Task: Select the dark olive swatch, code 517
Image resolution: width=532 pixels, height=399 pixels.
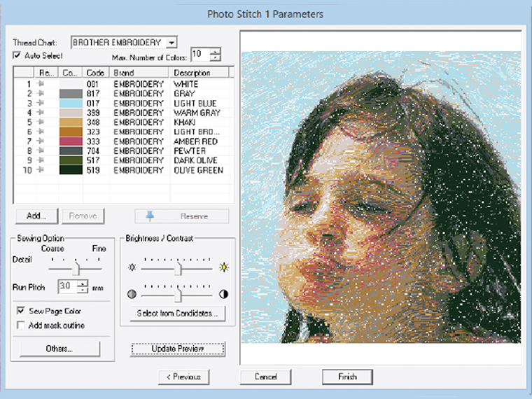Action: click(71, 160)
